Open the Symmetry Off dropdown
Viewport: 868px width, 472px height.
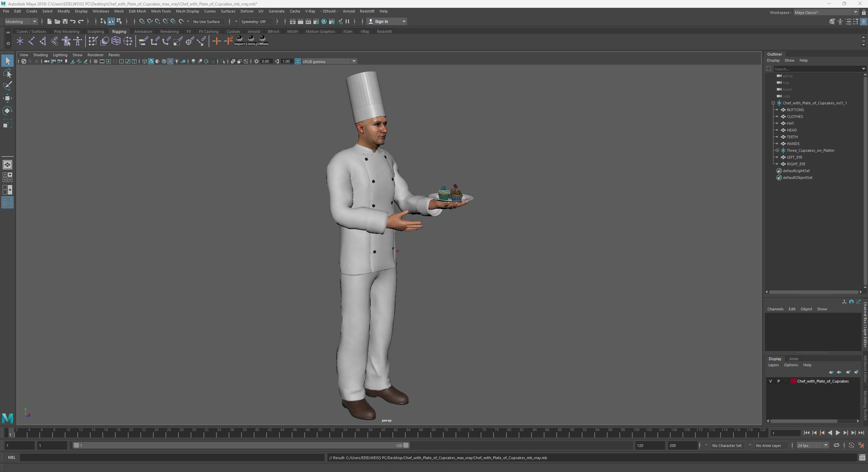coord(256,21)
